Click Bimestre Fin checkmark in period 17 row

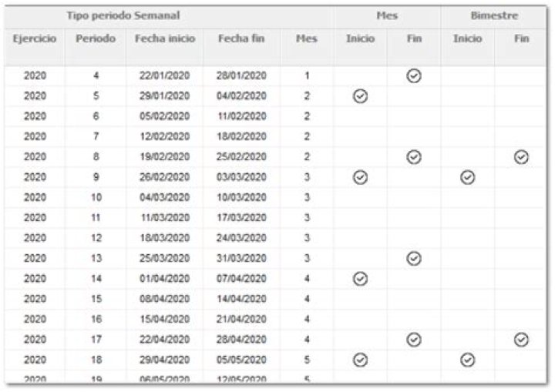[521, 339]
